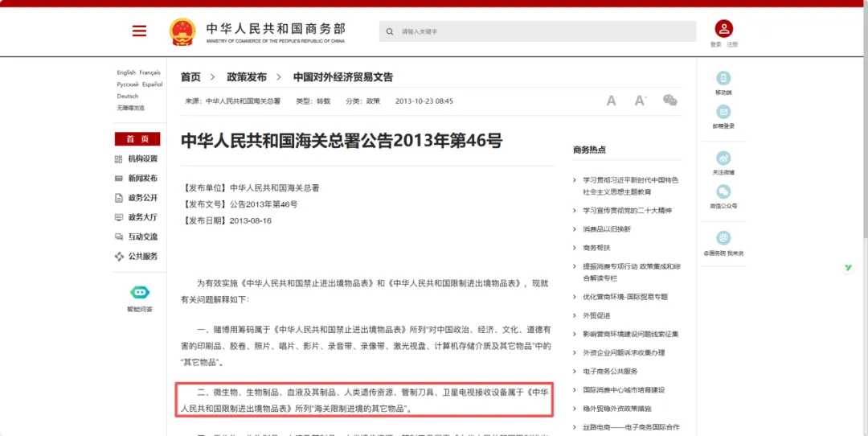Open 商务帮扶 hot topic
The height and width of the screenshot is (436, 868).
[x=596, y=248]
